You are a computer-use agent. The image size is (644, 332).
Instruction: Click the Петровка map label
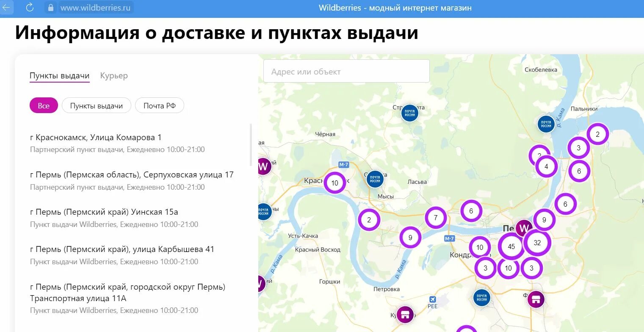pyautogui.click(x=387, y=289)
